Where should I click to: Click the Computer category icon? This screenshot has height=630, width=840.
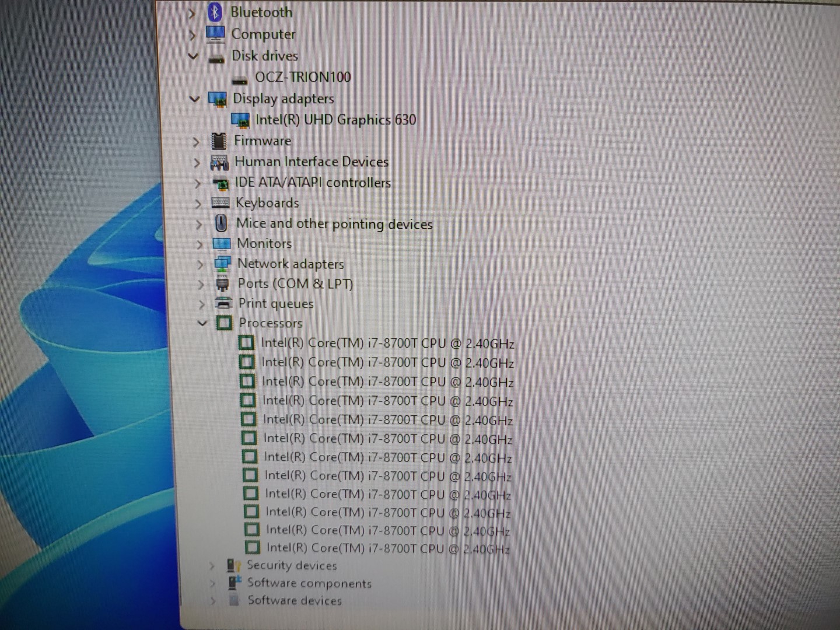point(215,34)
